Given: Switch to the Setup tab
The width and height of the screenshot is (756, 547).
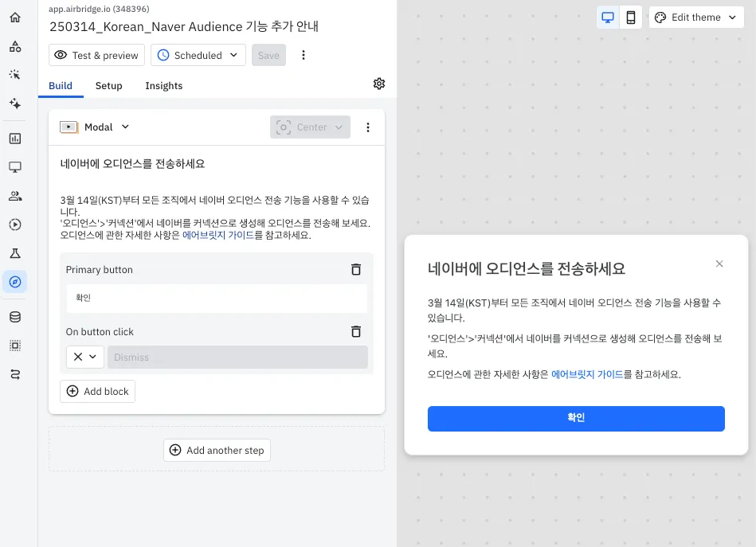Looking at the screenshot, I should click(x=109, y=86).
